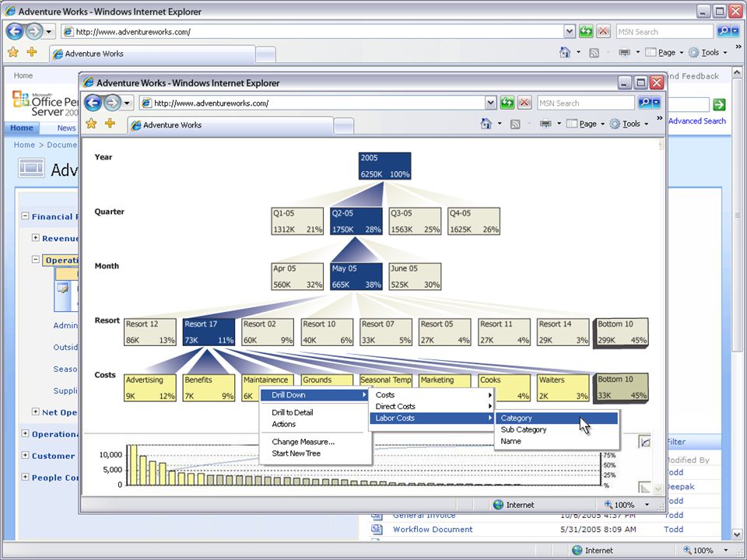The width and height of the screenshot is (747, 560).
Task: Click Home icon in rear window toolbar
Action: tap(565, 52)
